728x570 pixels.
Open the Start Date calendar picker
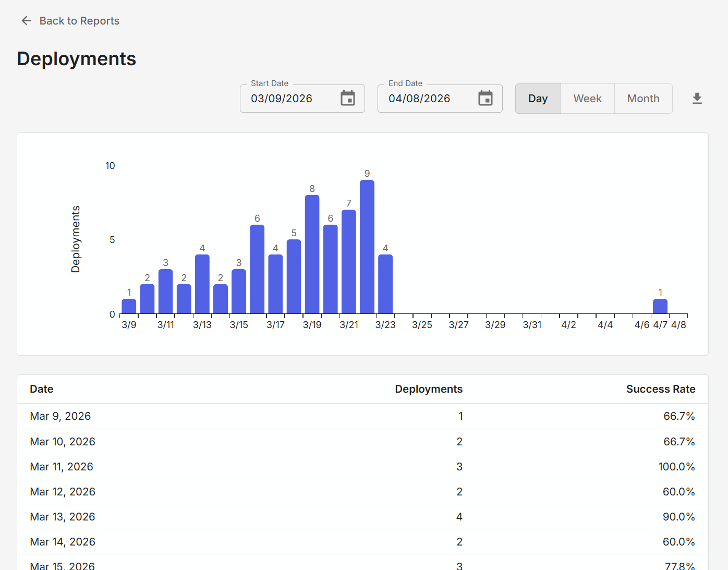click(x=348, y=98)
